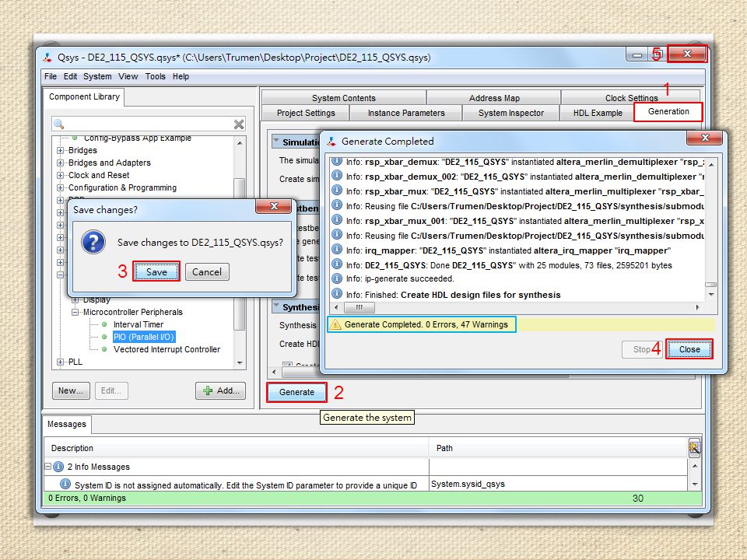Click the info icon beside the System ID message
This screenshot has width=747, height=560.
[65, 485]
